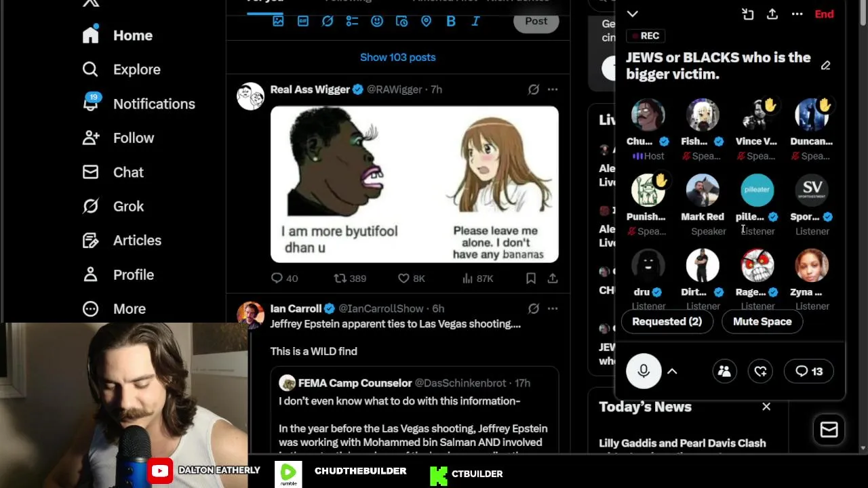Toggle bold formatting in composer
This screenshot has height=488, width=868.
(451, 21)
